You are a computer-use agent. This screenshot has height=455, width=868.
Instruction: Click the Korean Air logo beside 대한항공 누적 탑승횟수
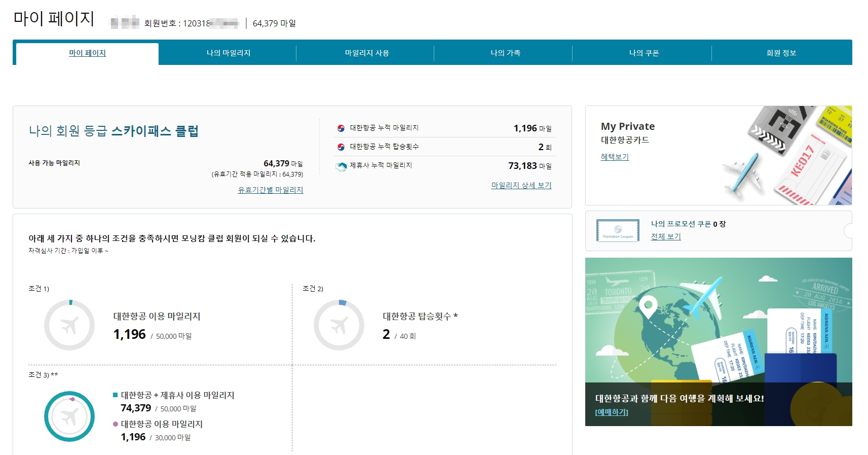point(341,147)
